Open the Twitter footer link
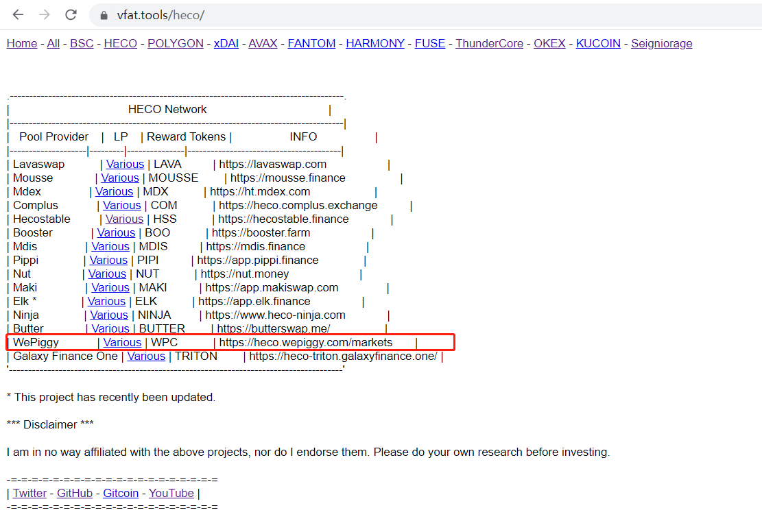 tap(29, 493)
